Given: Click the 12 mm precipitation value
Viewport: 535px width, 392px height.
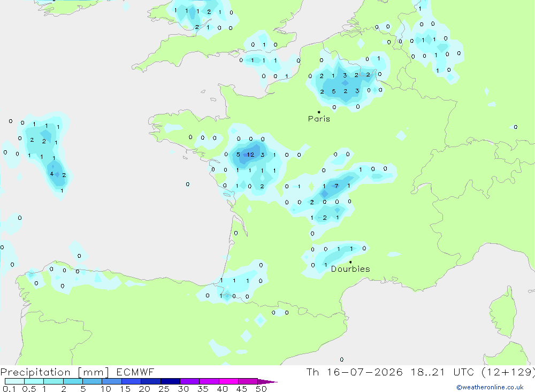Looking at the screenshot, I should click(x=250, y=155).
